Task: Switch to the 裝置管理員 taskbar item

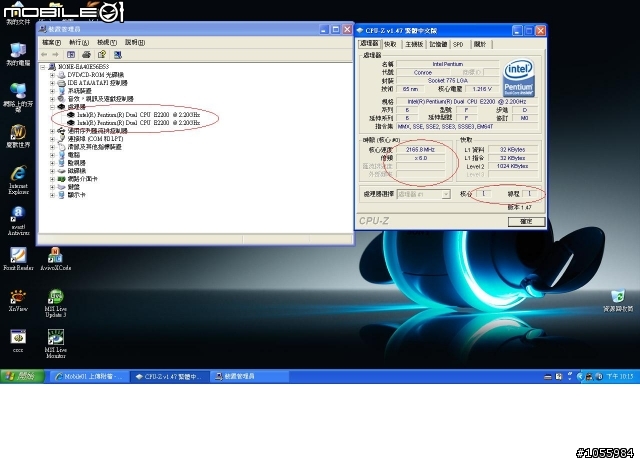Action: [x=250, y=376]
